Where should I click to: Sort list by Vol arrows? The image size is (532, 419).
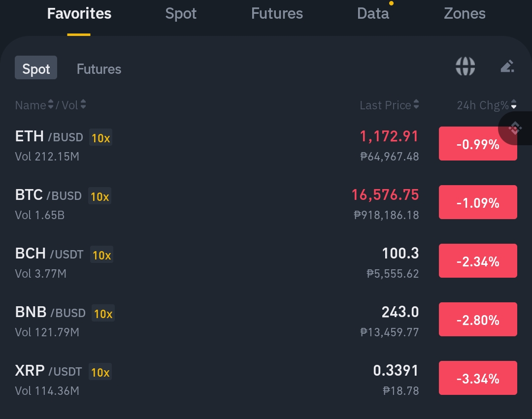[x=83, y=104]
